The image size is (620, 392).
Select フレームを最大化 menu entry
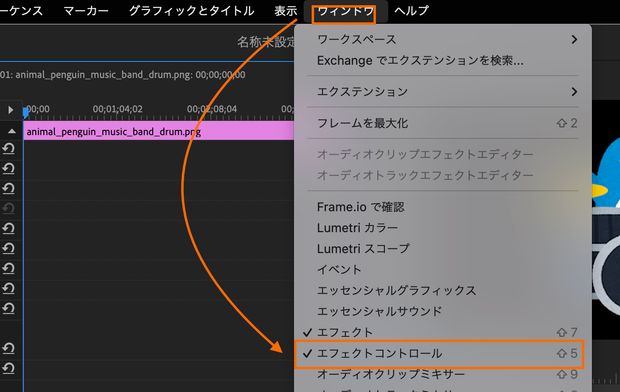click(x=443, y=123)
